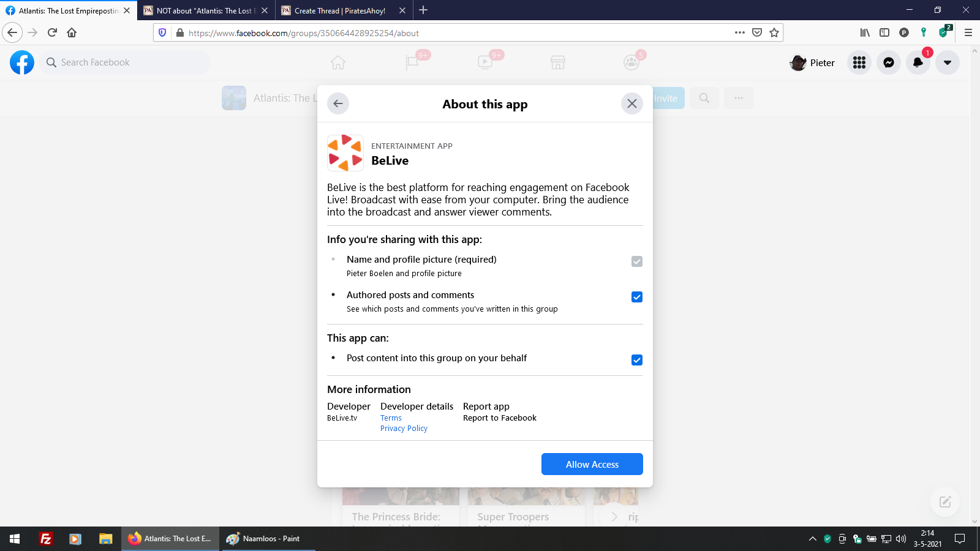Open the Privacy Policy link
The height and width of the screenshot is (551, 980).
point(404,429)
